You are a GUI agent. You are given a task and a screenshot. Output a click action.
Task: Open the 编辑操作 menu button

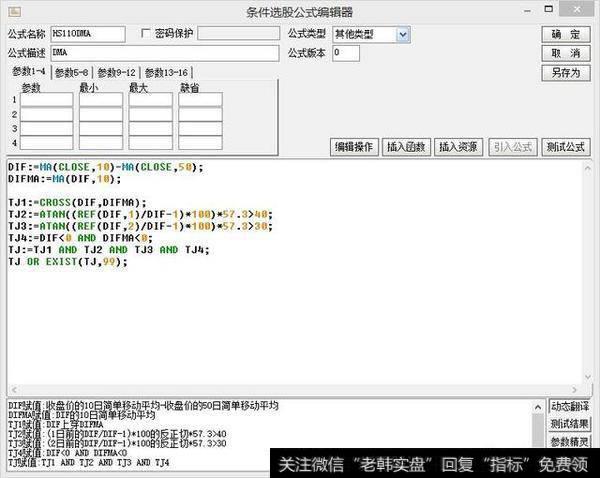coord(353,147)
